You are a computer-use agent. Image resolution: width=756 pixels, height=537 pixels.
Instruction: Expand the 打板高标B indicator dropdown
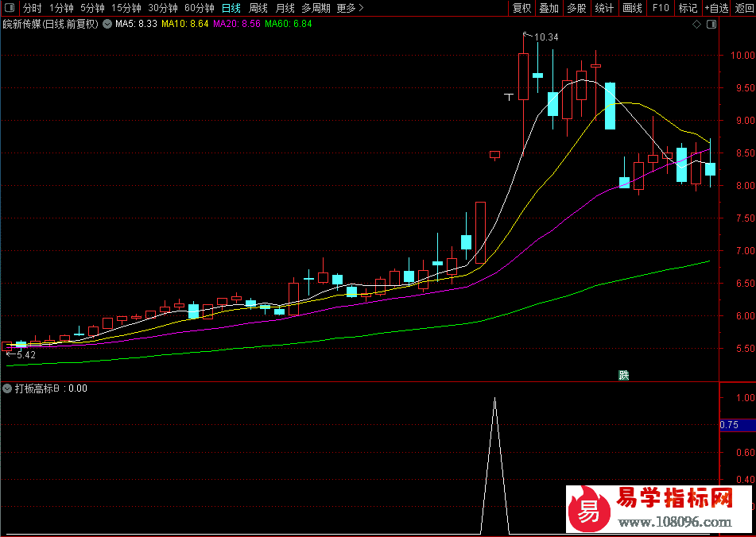coord(7,388)
